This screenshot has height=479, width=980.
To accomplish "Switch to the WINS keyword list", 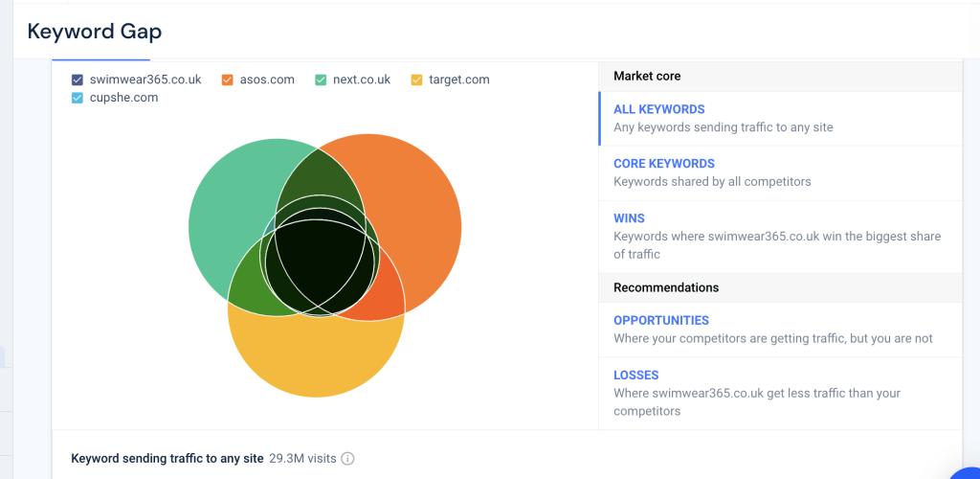I will (629, 218).
